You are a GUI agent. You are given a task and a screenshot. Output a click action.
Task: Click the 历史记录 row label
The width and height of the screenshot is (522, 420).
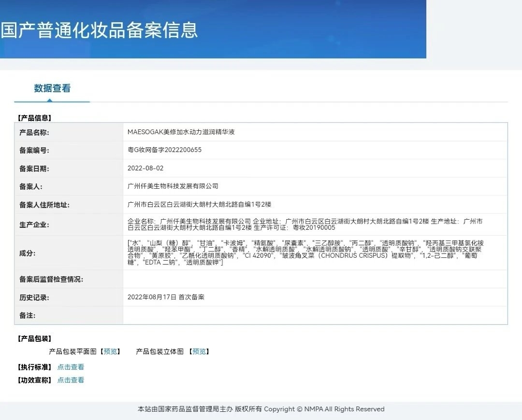[x=34, y=298]
